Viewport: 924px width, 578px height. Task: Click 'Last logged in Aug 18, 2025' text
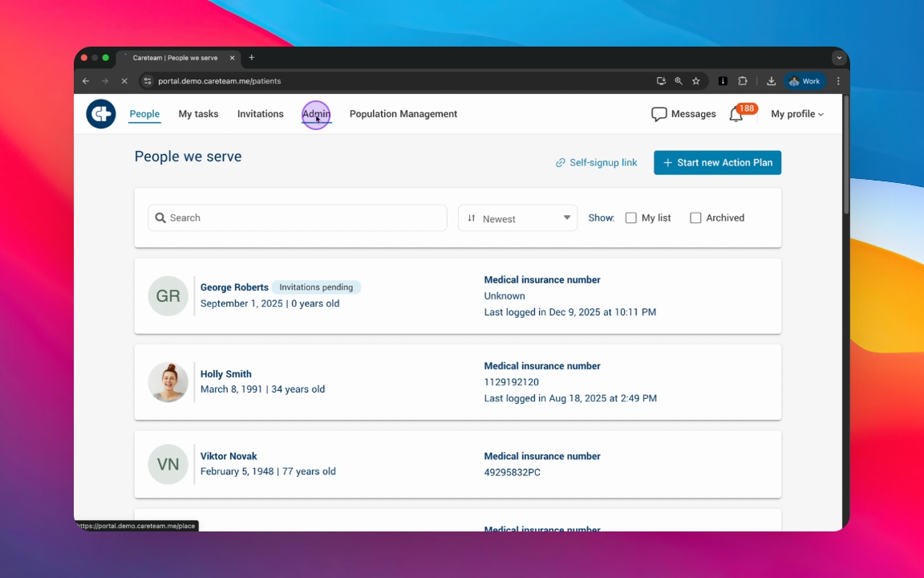click(x=570, y=398)
